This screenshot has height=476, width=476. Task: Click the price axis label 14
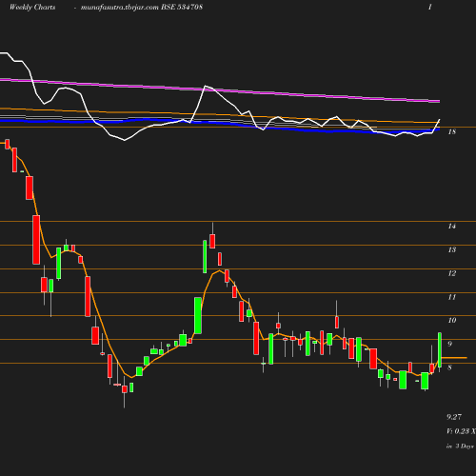(452, 226)
